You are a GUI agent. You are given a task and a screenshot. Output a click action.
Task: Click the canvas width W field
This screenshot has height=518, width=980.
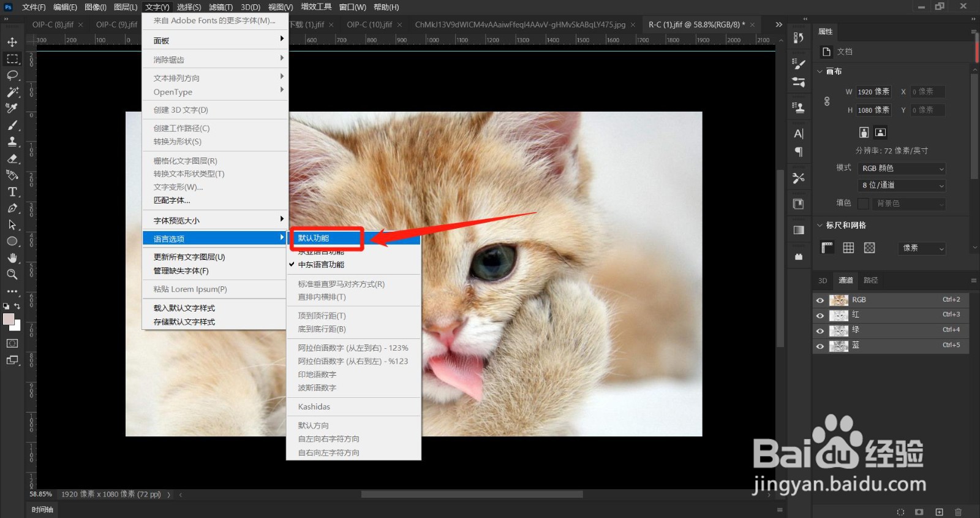point(873,92)
